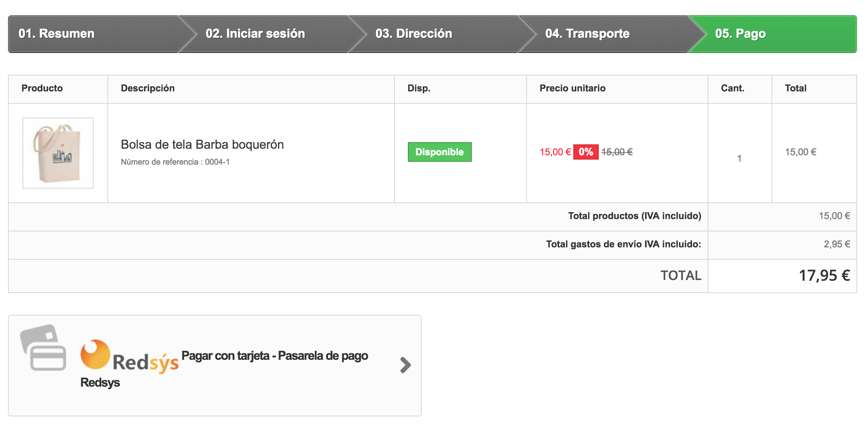The width and height of the screenshot is (868, 428).
Task: Click the Redsys text label below the logo
Action: [100, 382]
